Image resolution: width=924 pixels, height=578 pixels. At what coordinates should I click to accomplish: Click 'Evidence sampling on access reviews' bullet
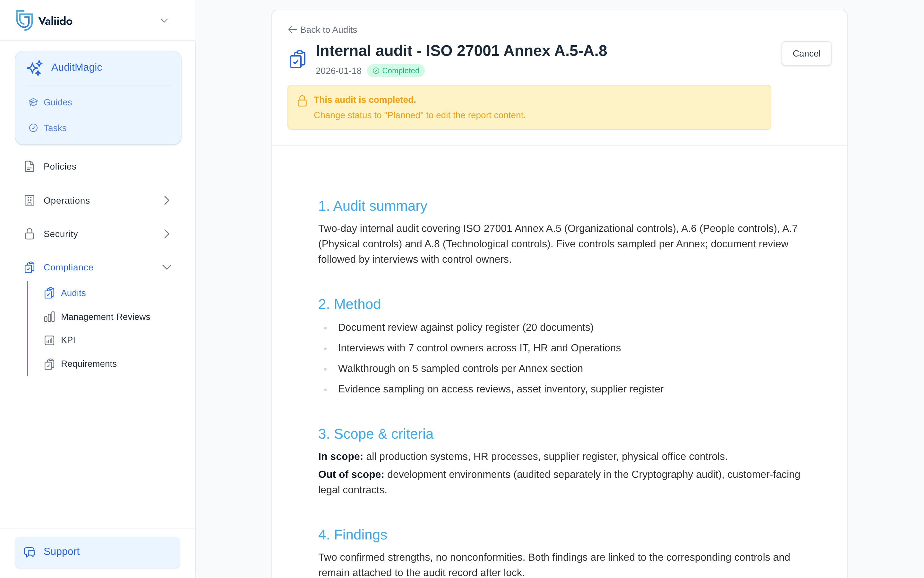tap(501, 389)
